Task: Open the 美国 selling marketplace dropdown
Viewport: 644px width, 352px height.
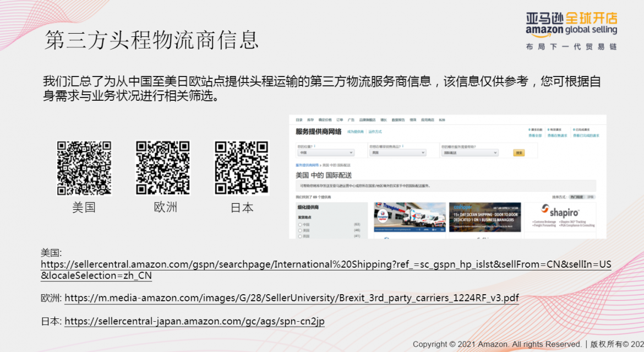Action: pyautogui.click(x=398, y=153)
